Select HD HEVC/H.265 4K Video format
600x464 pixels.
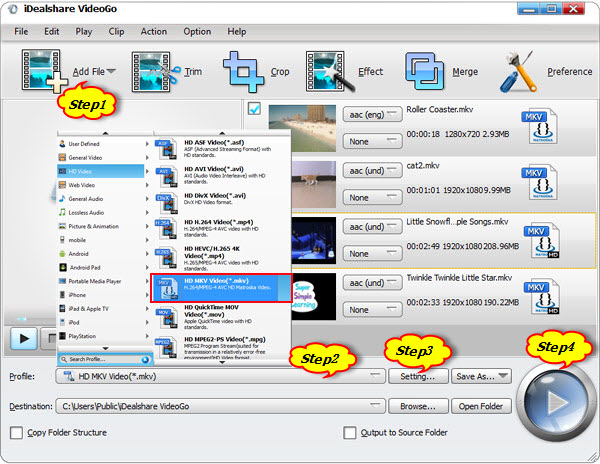click(222, 258)
